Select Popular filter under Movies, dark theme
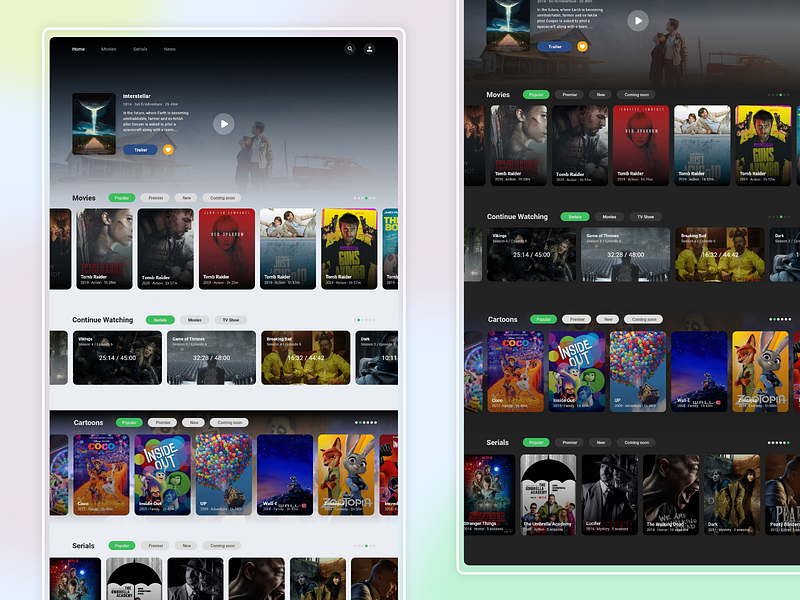800x600 pixels. (x=536, y=94)
